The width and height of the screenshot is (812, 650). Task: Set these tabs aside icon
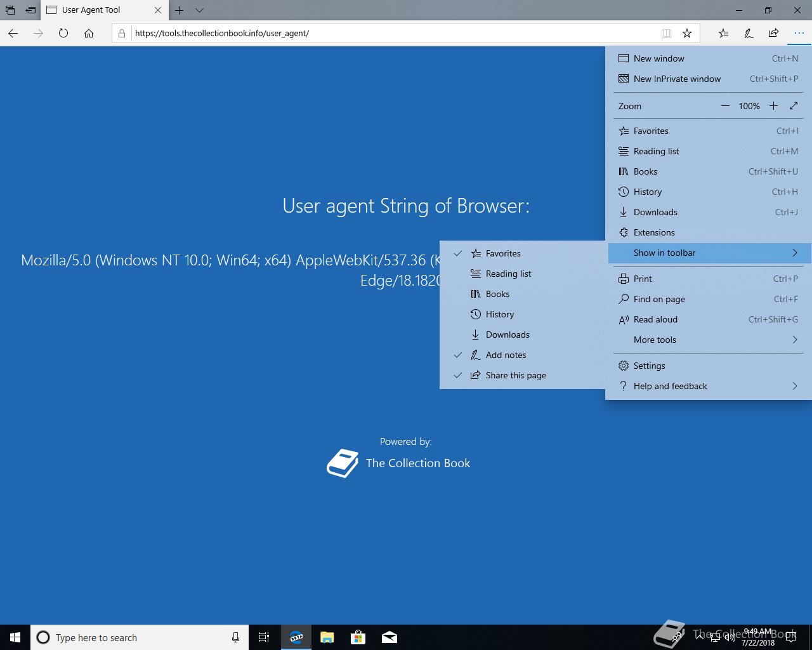click(x=30, y=10)
